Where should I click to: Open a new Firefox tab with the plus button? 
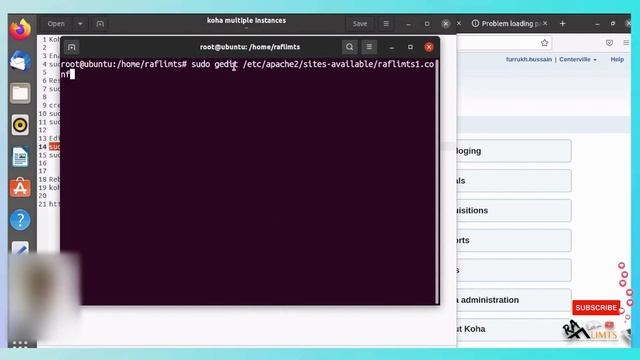click(562, 24)
